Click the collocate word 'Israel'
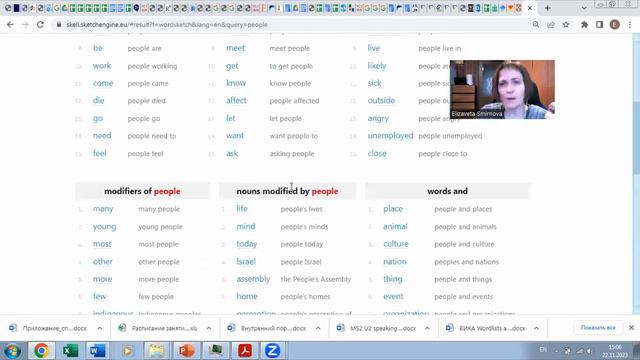640x360 pixels. pos(246,262)
